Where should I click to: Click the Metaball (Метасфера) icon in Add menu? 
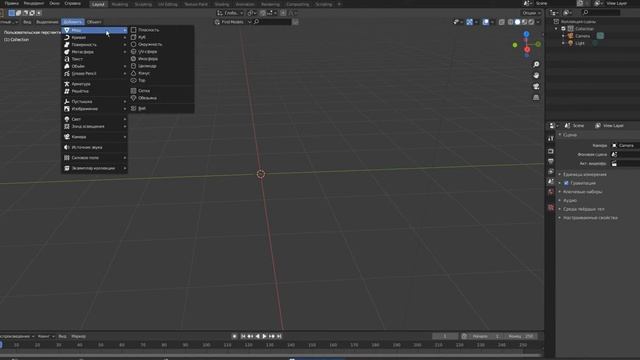pos(67,52)
